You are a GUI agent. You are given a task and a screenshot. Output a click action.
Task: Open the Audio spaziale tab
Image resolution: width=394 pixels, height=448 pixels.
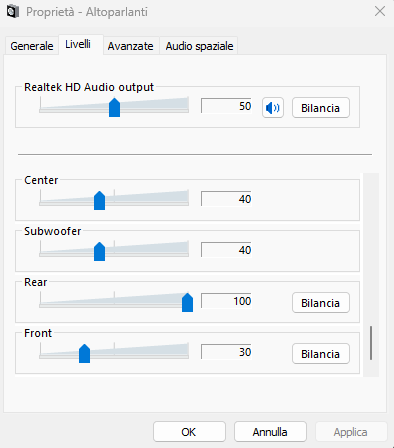pyautogui.click(x=199, y=46)
